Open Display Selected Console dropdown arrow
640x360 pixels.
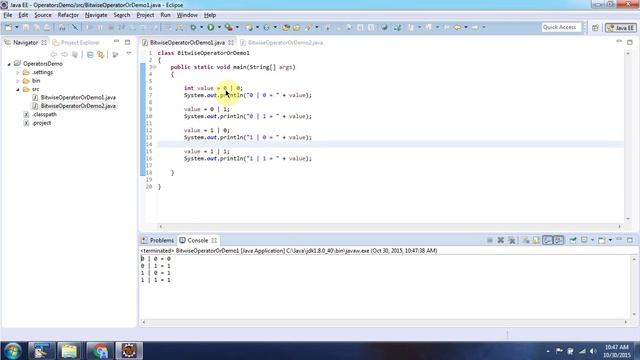click(592, 240)
